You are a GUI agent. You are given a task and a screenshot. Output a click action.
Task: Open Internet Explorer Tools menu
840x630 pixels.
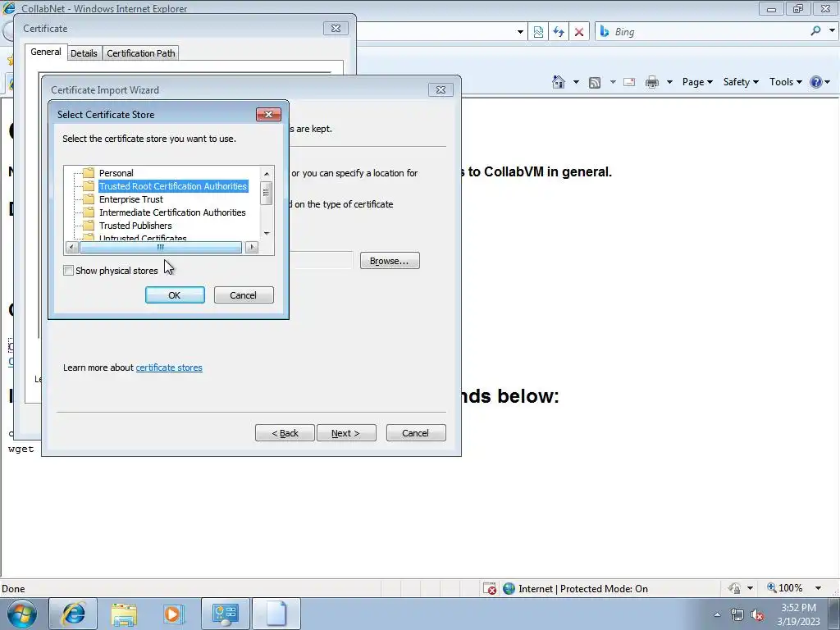pos(785,82)
